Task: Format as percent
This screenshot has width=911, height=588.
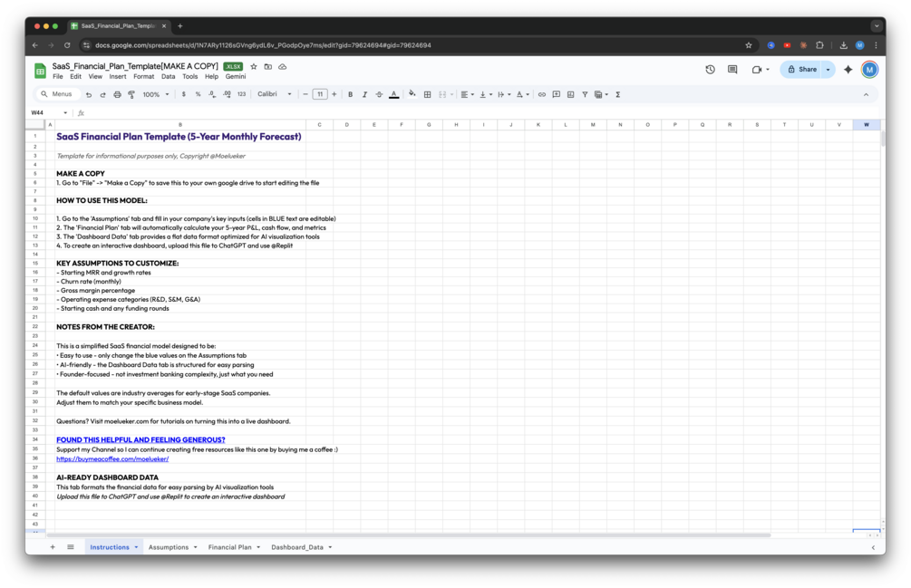Action: [199, 94]
